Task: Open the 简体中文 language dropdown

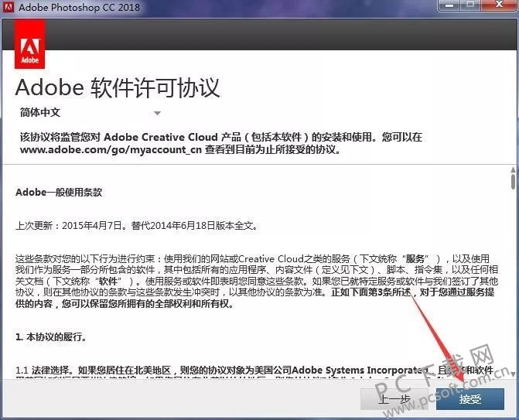Action: (90, 113)
